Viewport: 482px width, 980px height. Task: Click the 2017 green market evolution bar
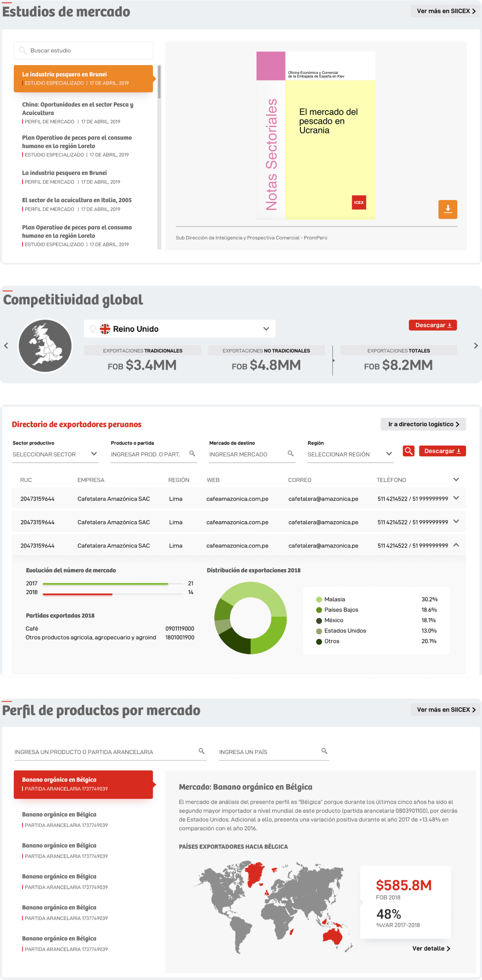(105, 583)
